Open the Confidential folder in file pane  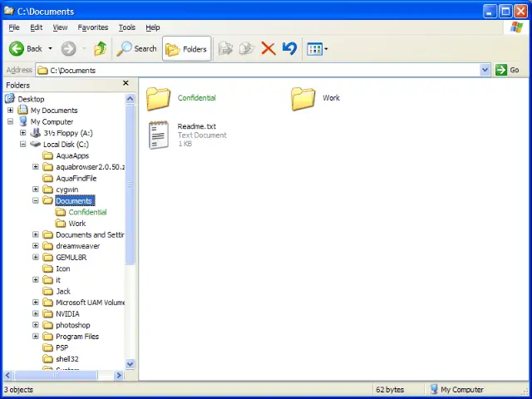pos(158,99)
